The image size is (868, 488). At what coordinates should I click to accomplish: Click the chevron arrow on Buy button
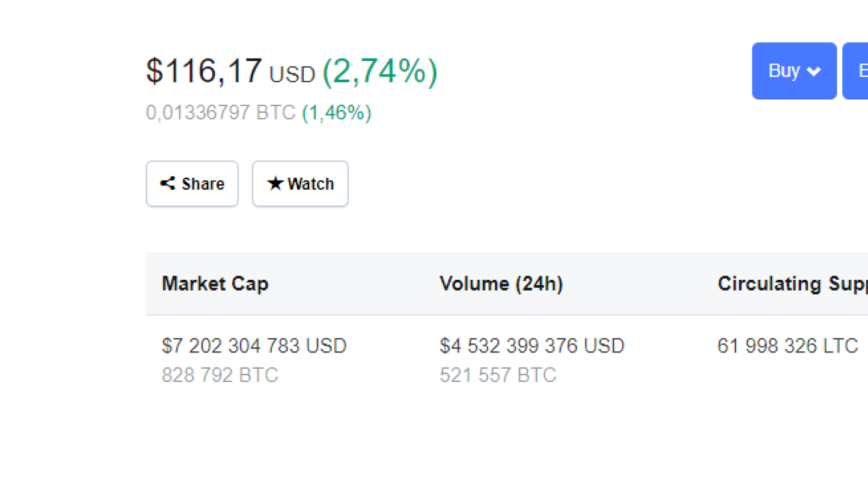pyautogui.click(x=814, y=72)
